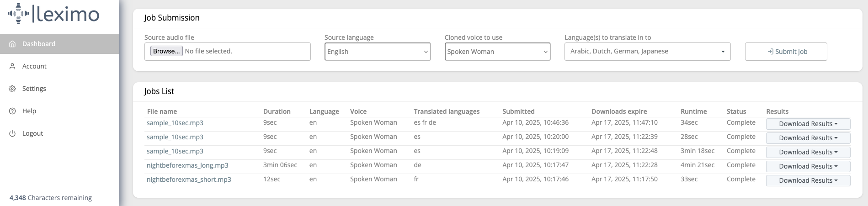Open the Cloned voice dropdown

(497, 52)
